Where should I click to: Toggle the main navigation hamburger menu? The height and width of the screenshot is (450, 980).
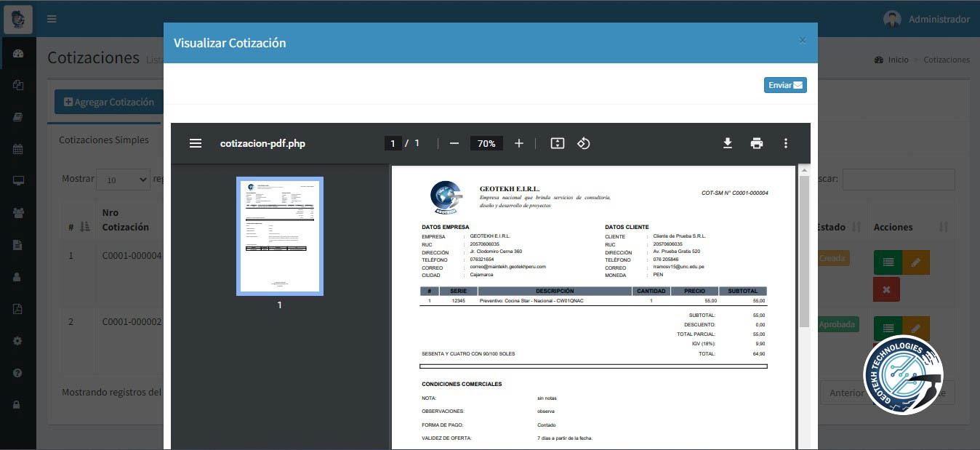click(x=52, y=19)
